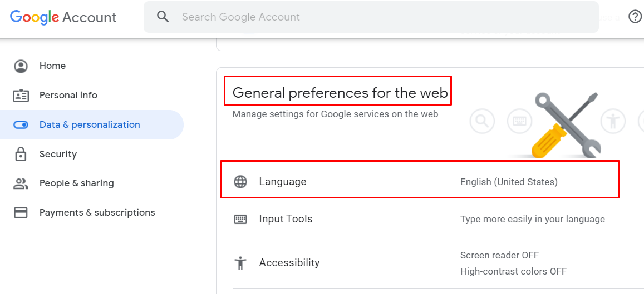Click the wrench and screwdriver illustration
Screen dimensions: 644x294
(x=567, y=126)
